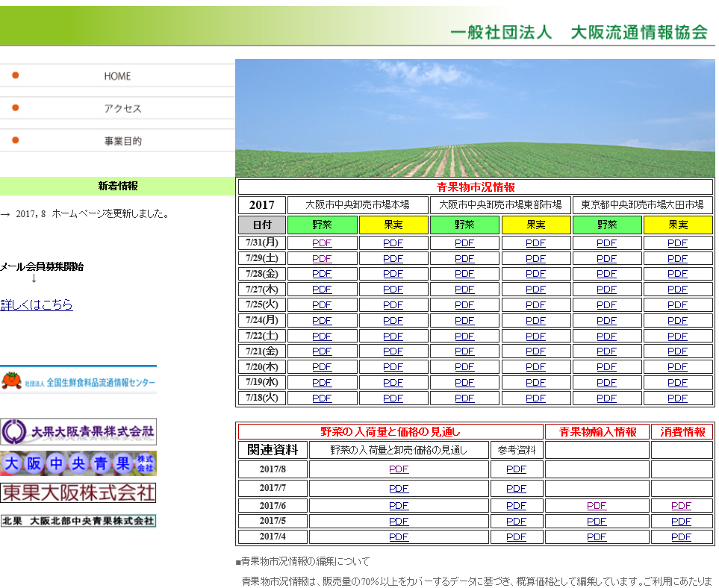This screenshot has height=588, width=719.
Task: Click the 野菜の入荷量と価格の見通し red heading
Action: click(x=390, y=432)
